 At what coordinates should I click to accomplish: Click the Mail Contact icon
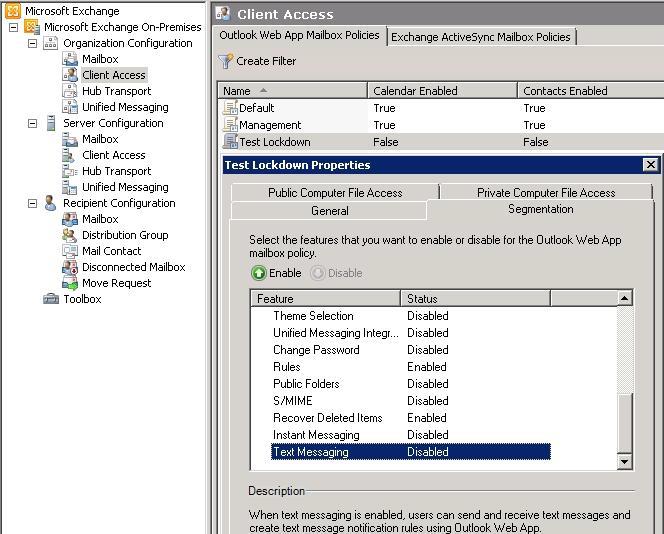70,251
